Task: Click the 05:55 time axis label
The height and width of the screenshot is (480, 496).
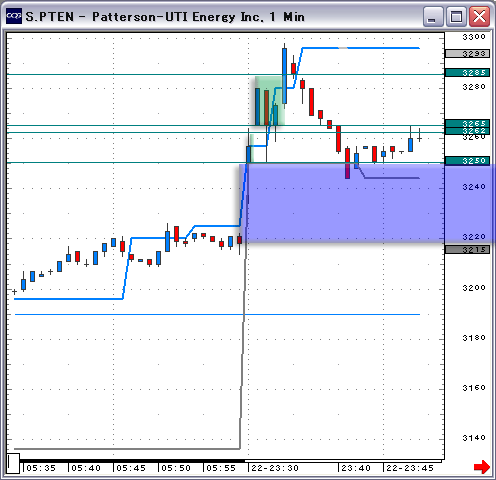Action: [x=221, y=468]
